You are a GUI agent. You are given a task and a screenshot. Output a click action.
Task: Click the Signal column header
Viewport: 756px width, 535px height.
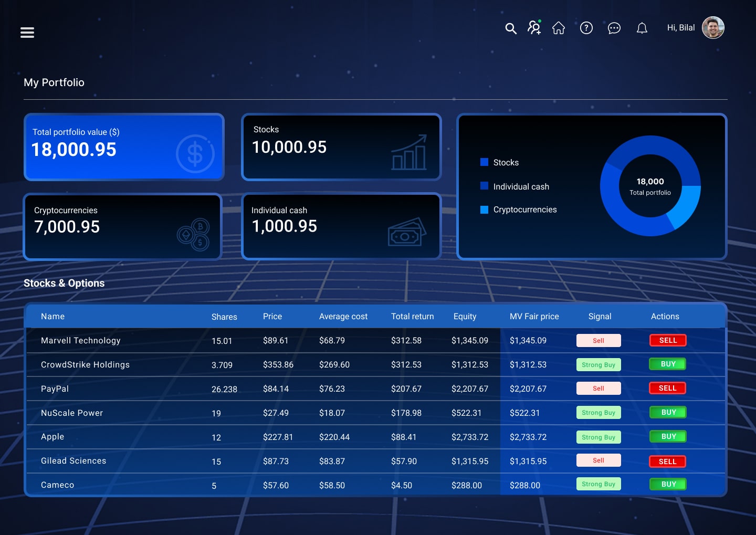[x=600, y=317]
